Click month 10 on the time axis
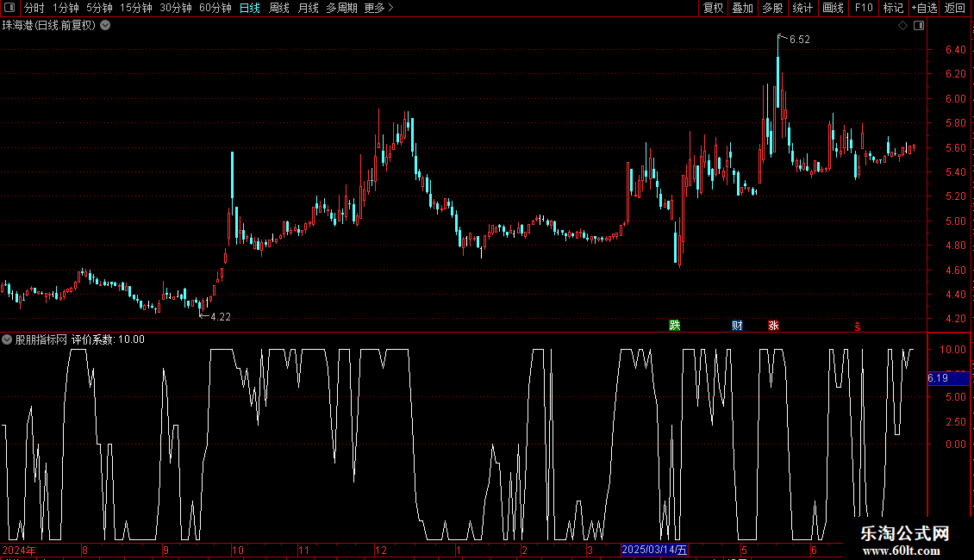Image resolution: width=974 pixels, height=560 pixels. (237, 550)
